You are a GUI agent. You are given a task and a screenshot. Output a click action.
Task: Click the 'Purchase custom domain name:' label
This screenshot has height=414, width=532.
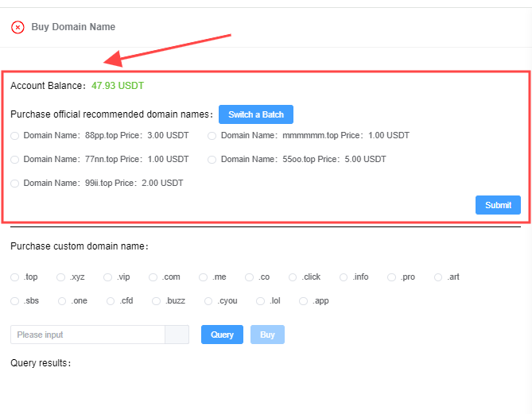coord(80,246)
